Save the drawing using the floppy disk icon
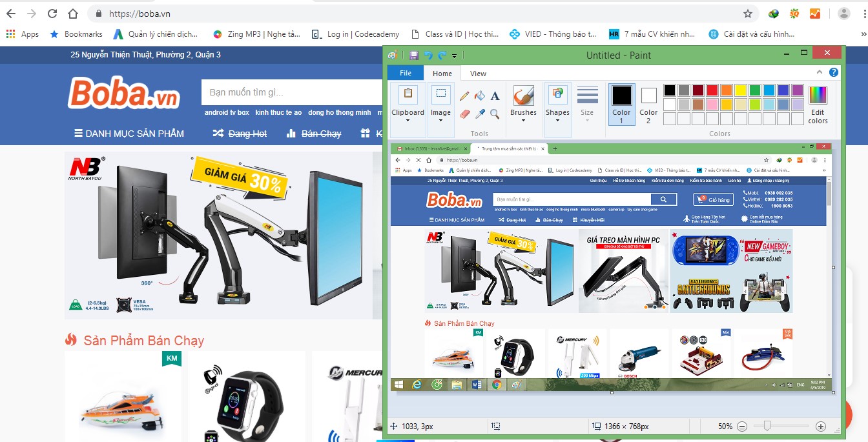868x442 pixels. 414,55
